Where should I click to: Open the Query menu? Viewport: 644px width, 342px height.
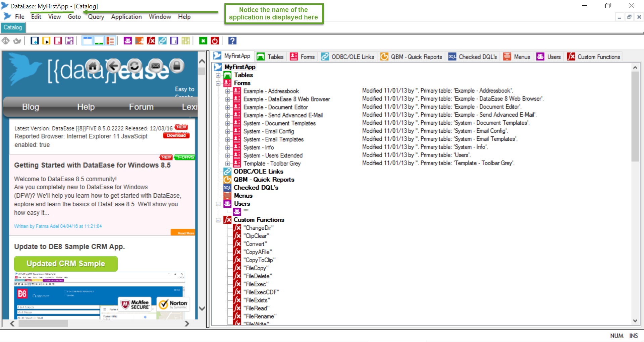click(96, 17)
